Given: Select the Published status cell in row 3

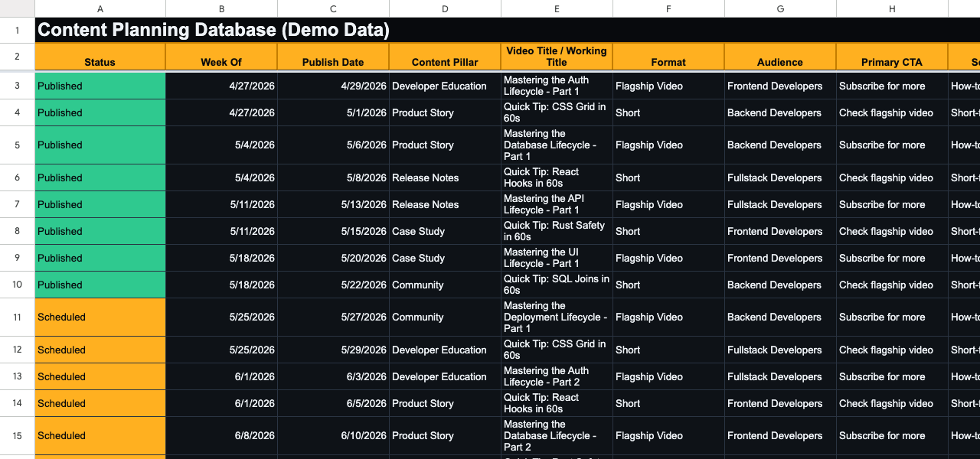Looking at the screenshot, I should 100,86.
